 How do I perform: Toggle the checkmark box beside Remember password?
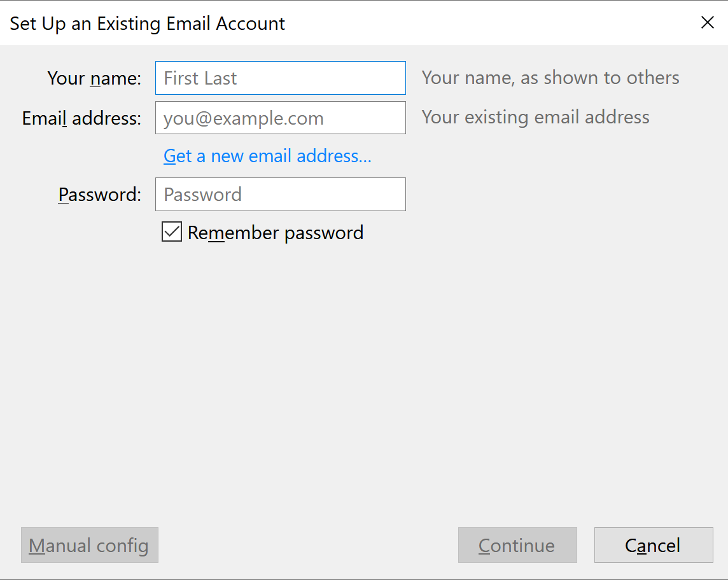172,231
